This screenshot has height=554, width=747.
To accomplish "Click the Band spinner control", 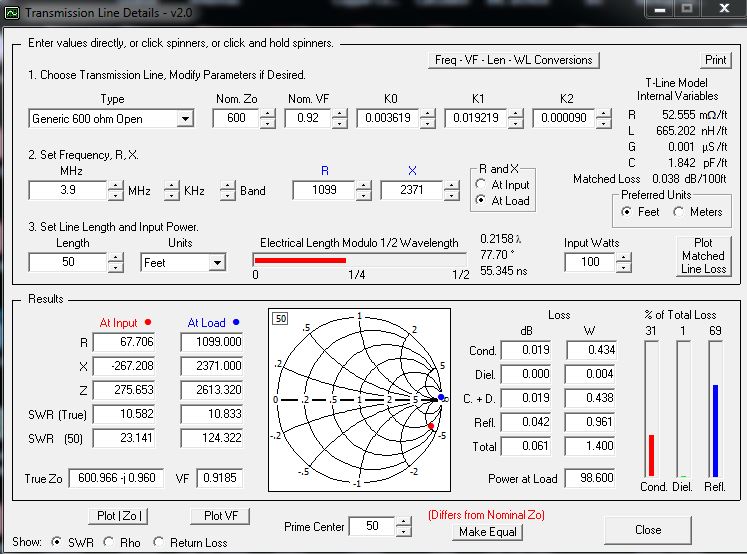I will [x=227, y=190].
